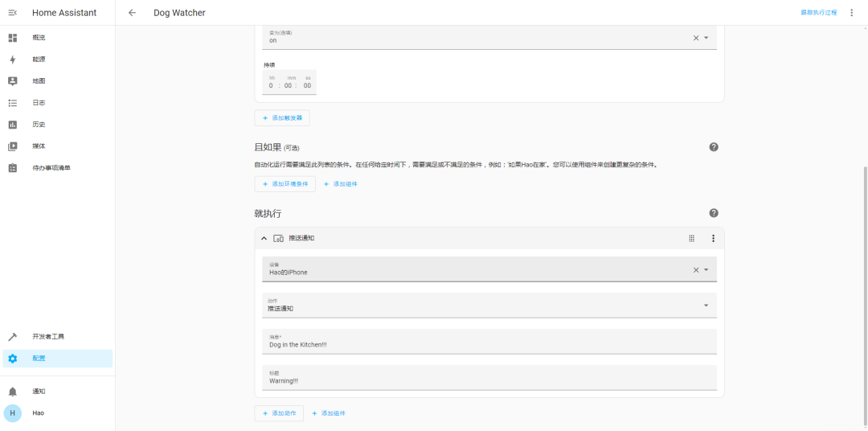Collapse the 推送通知 action card
The width and height of the screenshot is (868, 431).
(264, 238)
